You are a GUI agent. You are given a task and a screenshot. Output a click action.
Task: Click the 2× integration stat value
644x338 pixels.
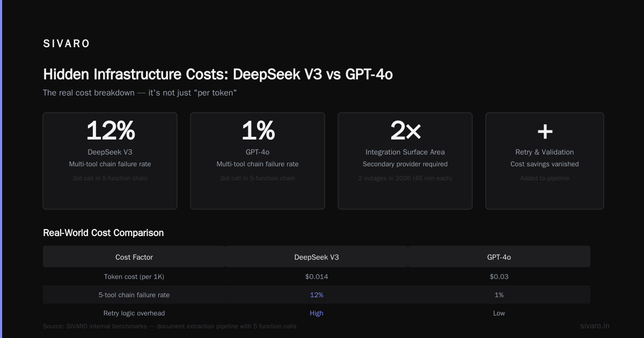405,130
